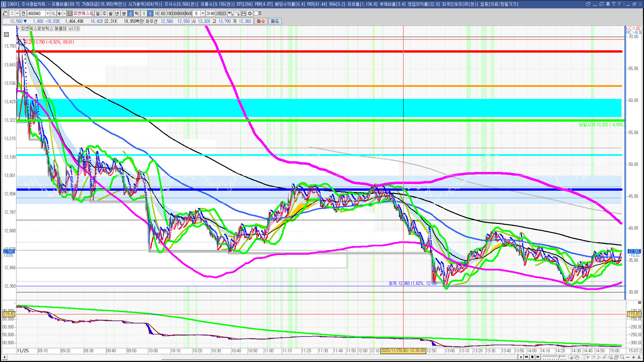Click the 매도 sell button
The height and width of the screenshot is (362, 644).
click(275, 21)
